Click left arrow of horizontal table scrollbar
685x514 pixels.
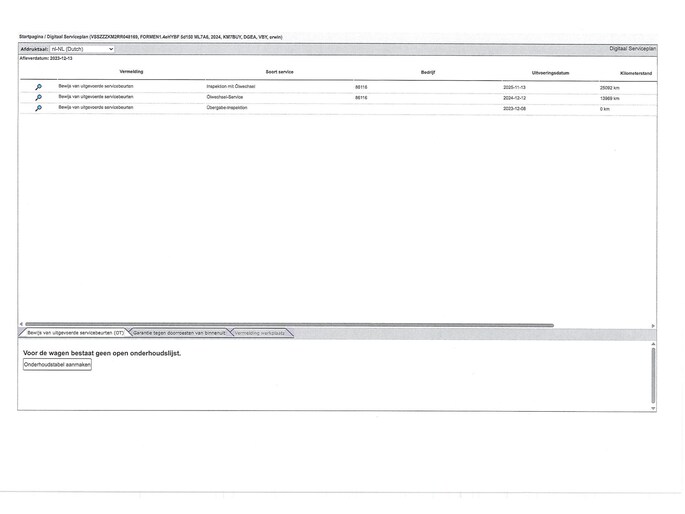pos(22,324)
